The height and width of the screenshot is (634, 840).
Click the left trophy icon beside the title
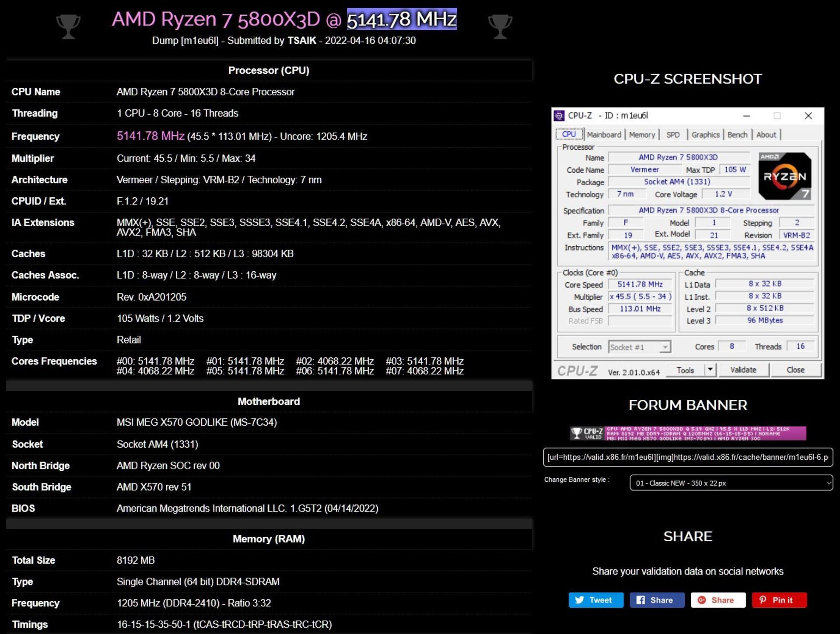tap(68, 26)
